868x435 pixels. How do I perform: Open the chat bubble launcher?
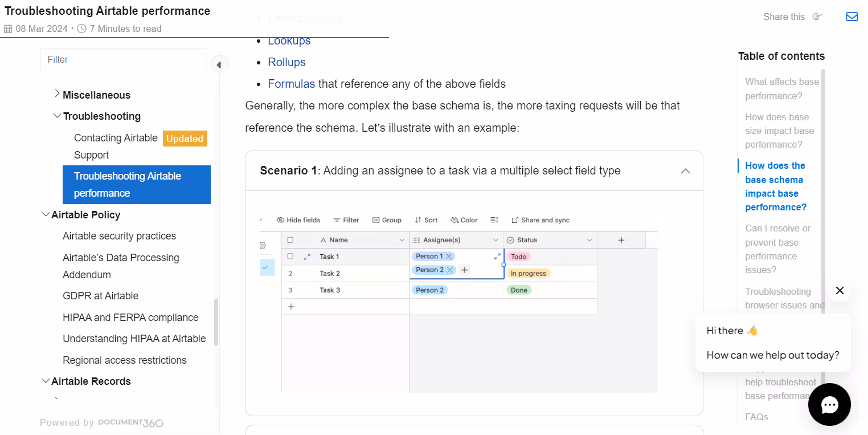(829, 404)
